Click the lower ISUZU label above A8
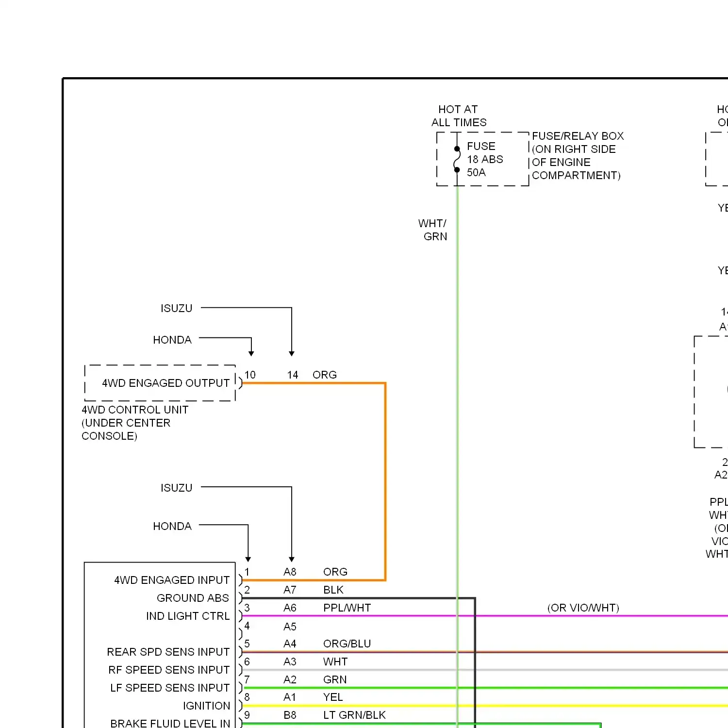The image size is (728, 728). click(x=177, y=488)
